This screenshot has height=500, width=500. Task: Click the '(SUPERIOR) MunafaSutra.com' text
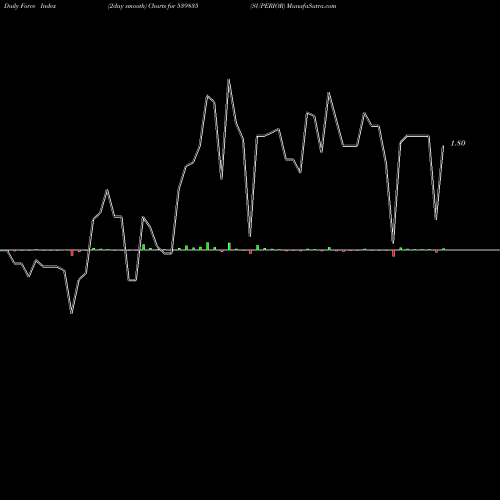293,6
